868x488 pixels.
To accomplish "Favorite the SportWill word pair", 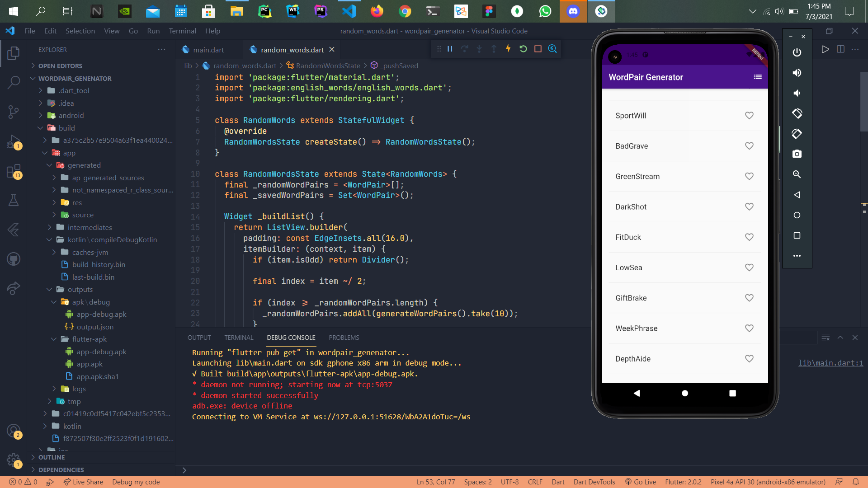I will 749,116.
